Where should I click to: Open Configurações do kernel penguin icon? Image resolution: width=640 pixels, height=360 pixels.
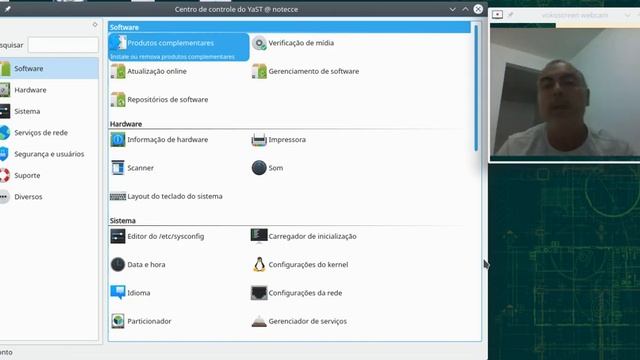(x=259, y=264)
